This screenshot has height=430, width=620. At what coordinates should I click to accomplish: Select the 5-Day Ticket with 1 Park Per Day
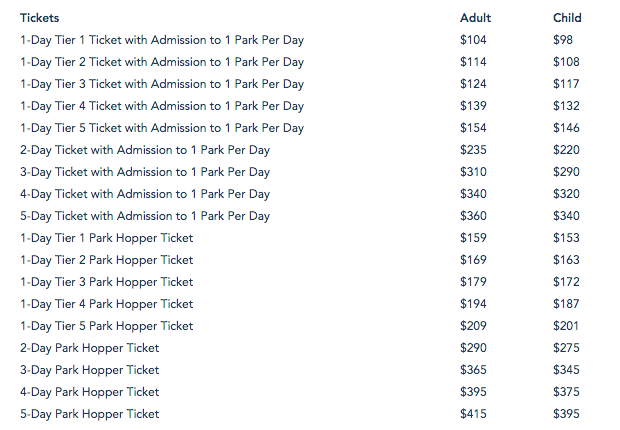[x=145, y=216]
